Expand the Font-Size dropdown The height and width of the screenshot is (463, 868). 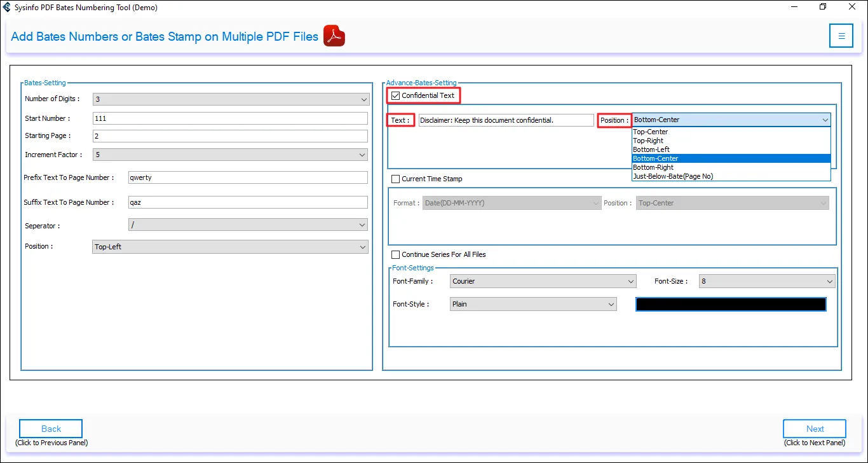click(766, 281)
